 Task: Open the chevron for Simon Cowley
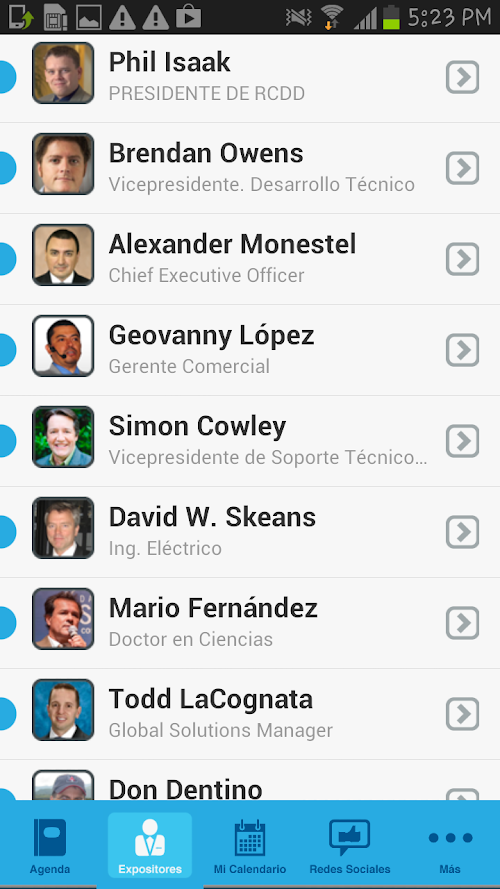click(x=463, y=441)
